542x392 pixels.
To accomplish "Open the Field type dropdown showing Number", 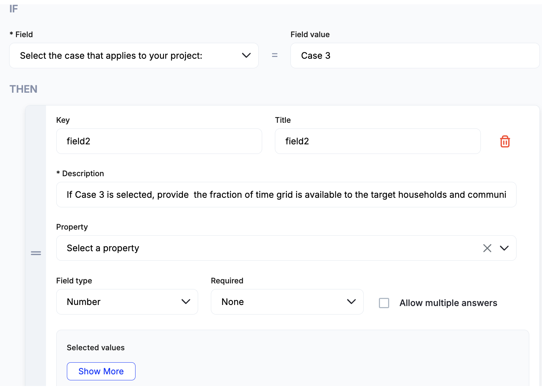I will (x=120, y=302).
